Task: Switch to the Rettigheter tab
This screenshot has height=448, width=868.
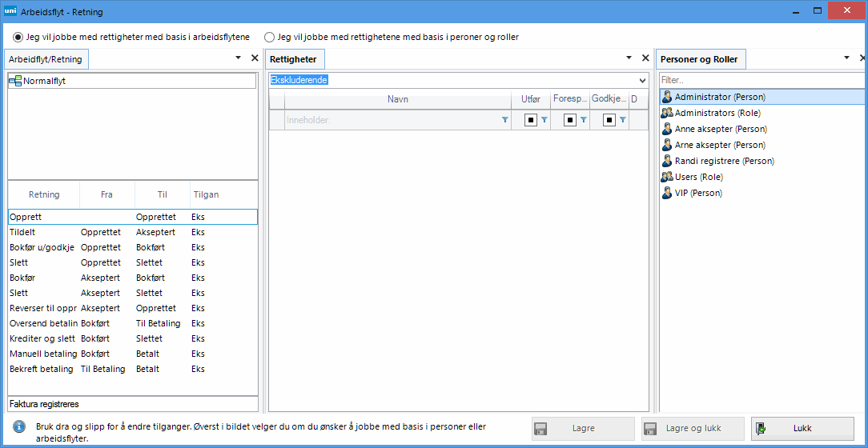Action: (293, 59)
